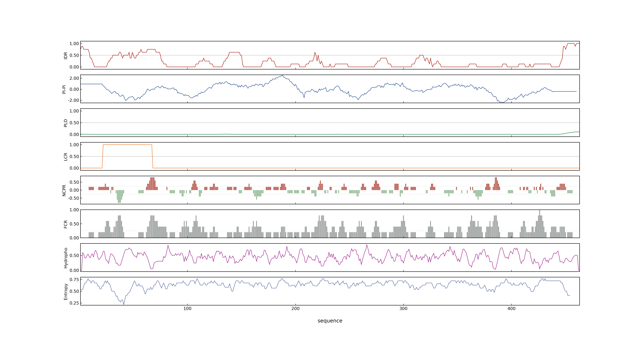Click the -0.50 tick on NCPR axis
This screenshot has width=644, height=343.
tap(73, 198)
